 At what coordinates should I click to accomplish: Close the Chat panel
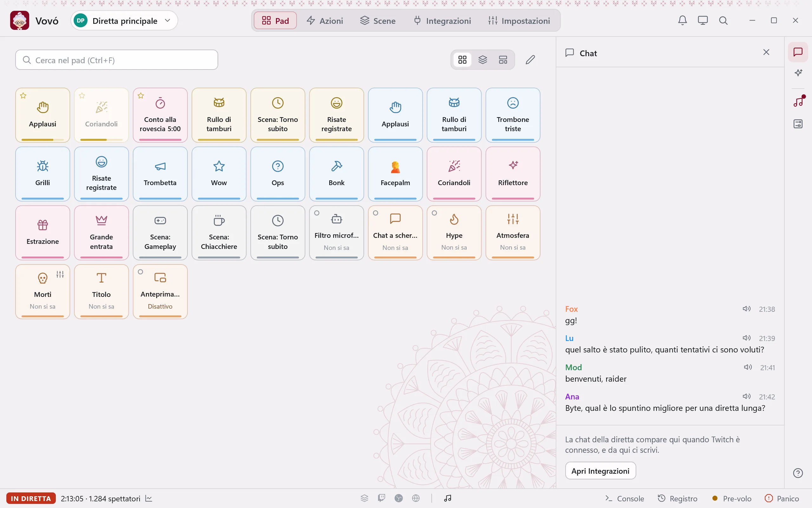(766, 52)
